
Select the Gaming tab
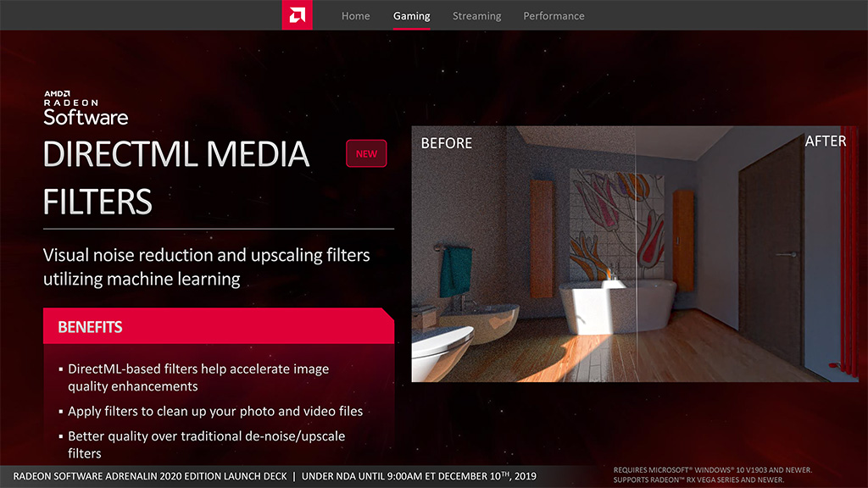coord(411,16)
